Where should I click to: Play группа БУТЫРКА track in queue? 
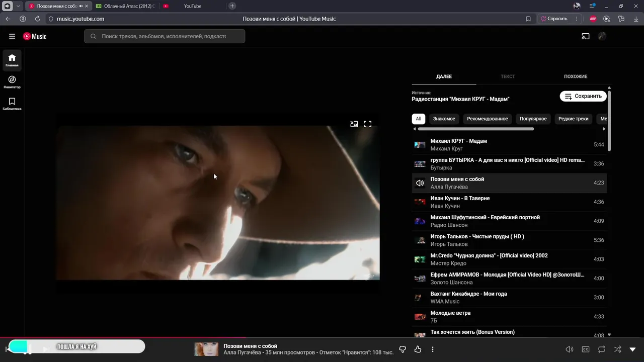click(509, 164)
